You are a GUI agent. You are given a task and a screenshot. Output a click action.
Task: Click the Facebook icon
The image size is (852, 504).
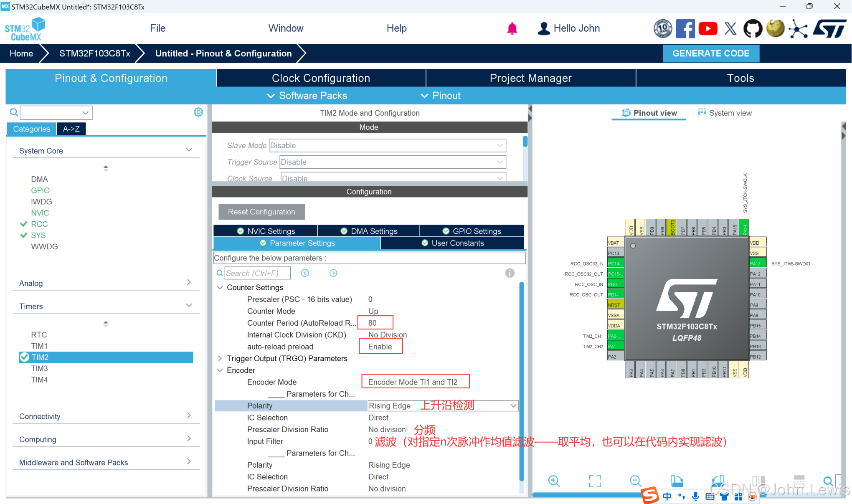685,28
